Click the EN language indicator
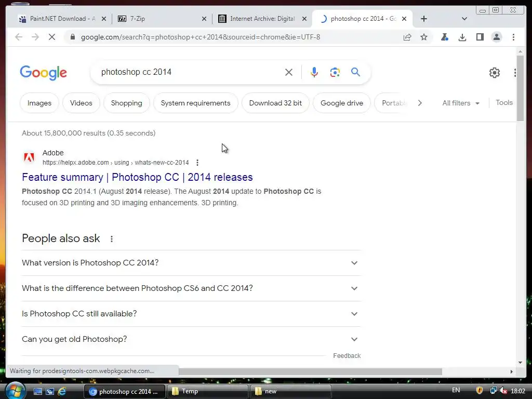Viewport: 532px width, 399px height. click(x=456, y=390)
